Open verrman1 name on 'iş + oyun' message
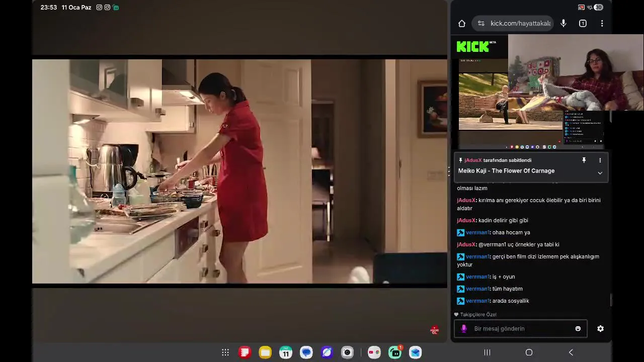Viewport: 644px width, 362px height. click(477, 277)
